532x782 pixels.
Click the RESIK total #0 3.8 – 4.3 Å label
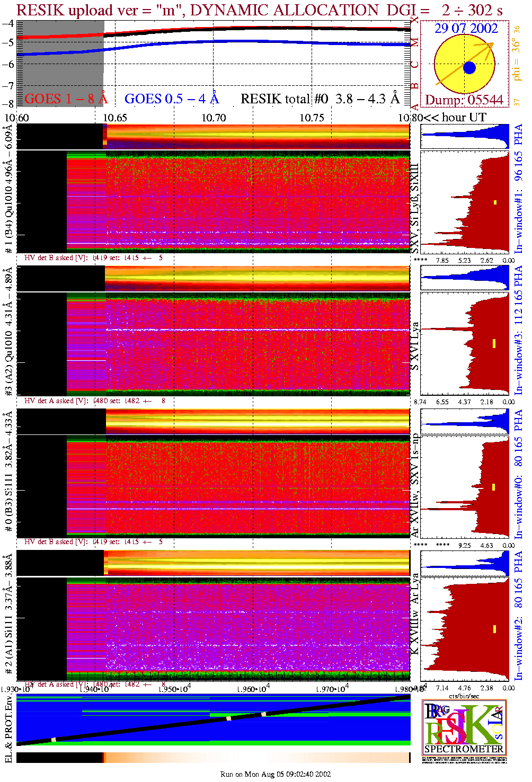tap(320, 99)
